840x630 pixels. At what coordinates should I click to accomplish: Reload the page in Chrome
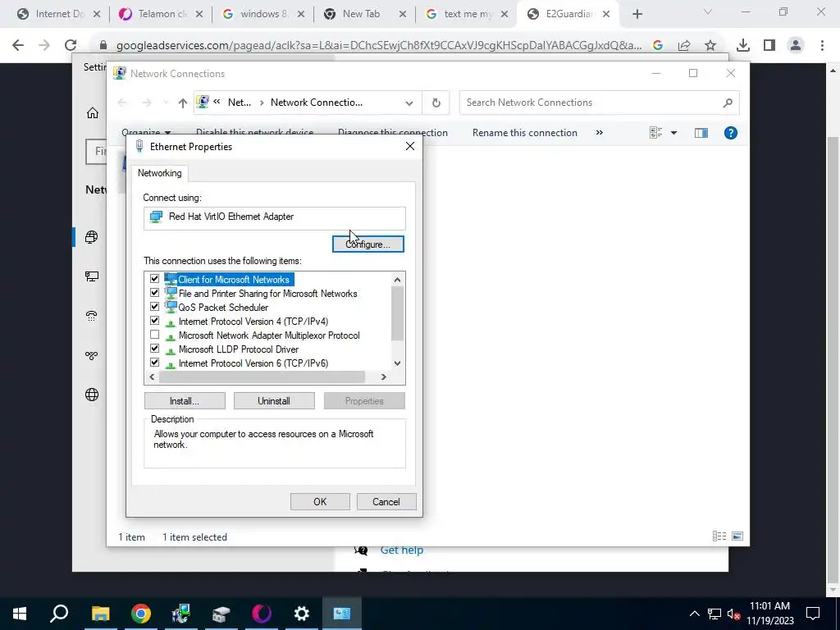pos(71,46)
